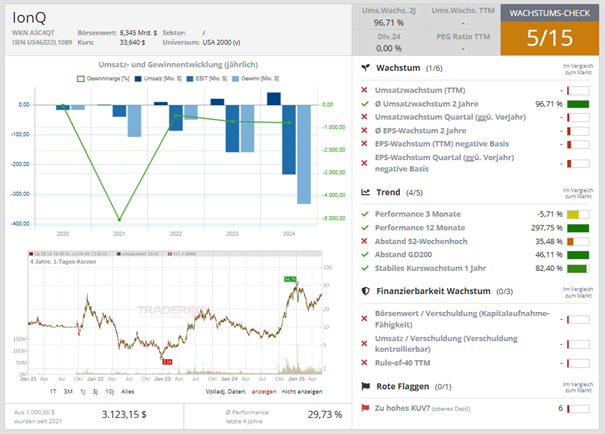The image size is (605, 434).
Task: Click Kurs value 33,640 $
Action: click(x=132, y=42)
